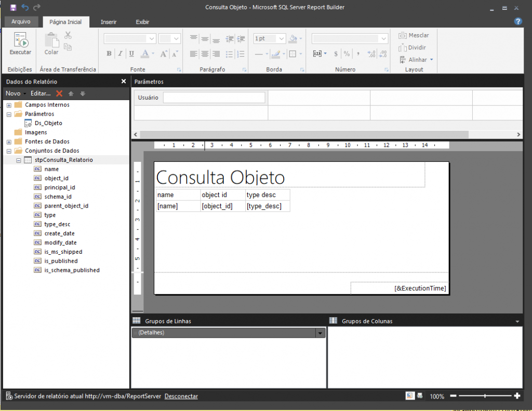This screenshot has width=532, height=411.
Task: Click the parameters horizontal scrollbar
Action: 304,134
